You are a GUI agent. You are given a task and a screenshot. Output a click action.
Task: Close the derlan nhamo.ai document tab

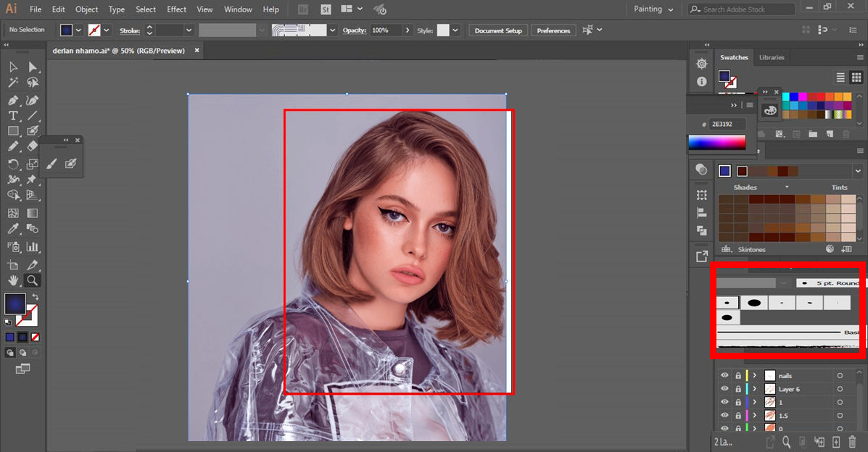point(197,51)
